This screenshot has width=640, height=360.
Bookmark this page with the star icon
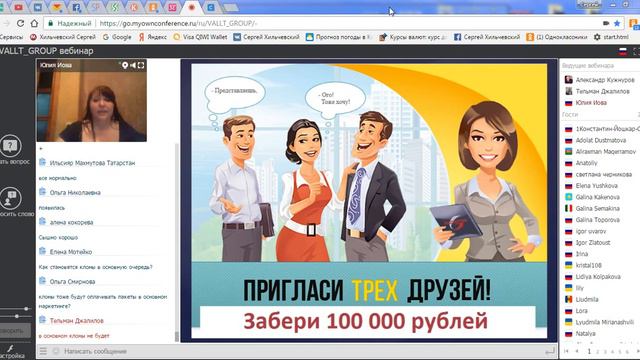[617, 23]
